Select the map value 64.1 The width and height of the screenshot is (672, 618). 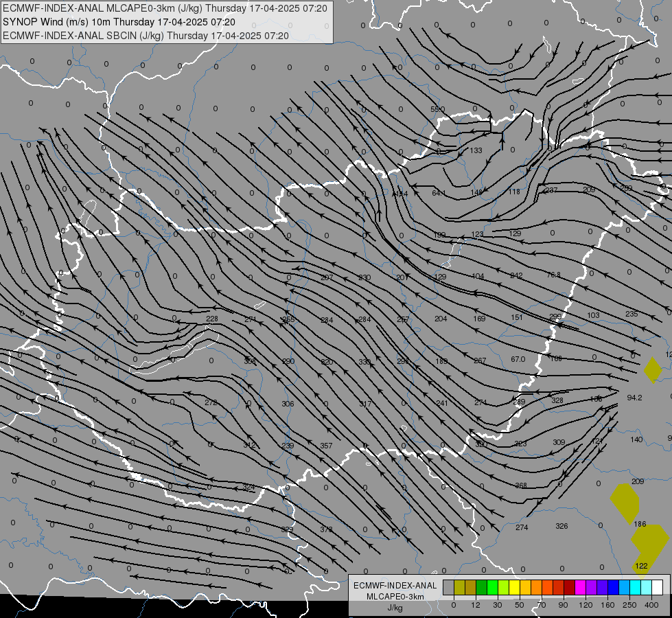[x=439, y=193]
